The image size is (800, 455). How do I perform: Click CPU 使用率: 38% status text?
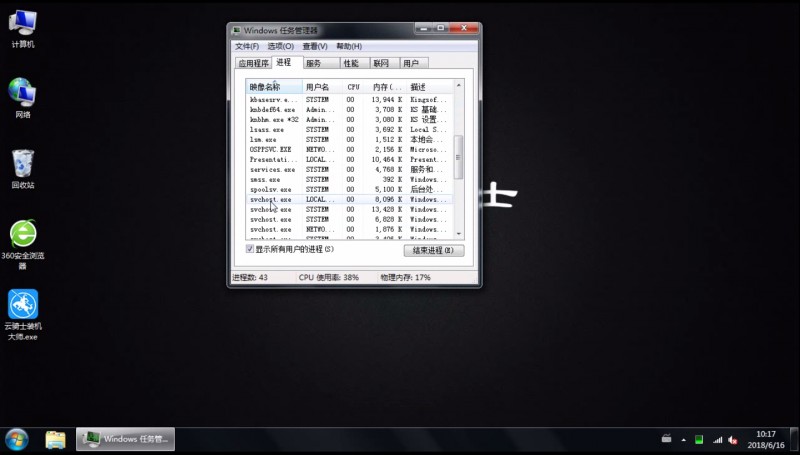(329, 277)
